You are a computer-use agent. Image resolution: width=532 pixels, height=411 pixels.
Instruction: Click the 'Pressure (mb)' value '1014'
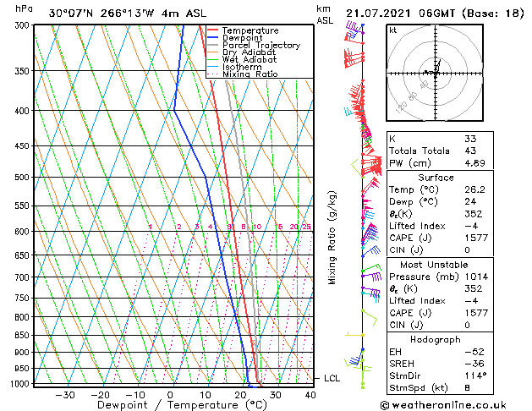pos(476,277)
